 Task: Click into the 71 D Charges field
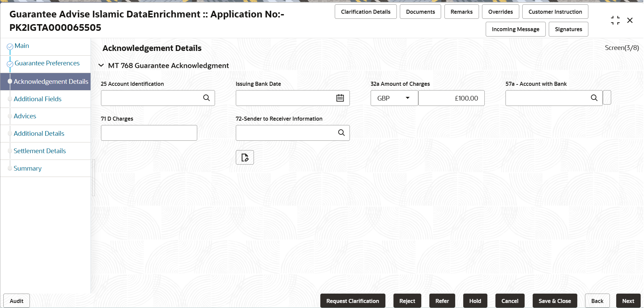click(x=149, y=133)
